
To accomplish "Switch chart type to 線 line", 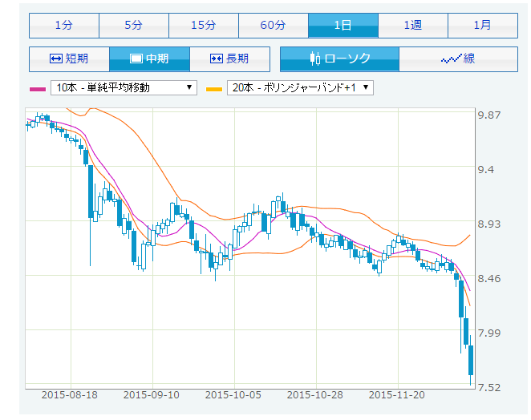I will tap(458, 59).
